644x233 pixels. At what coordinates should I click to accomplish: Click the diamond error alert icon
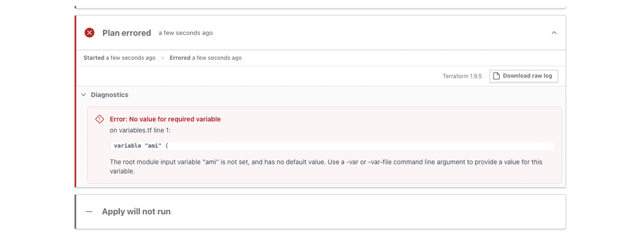[100, 119]
